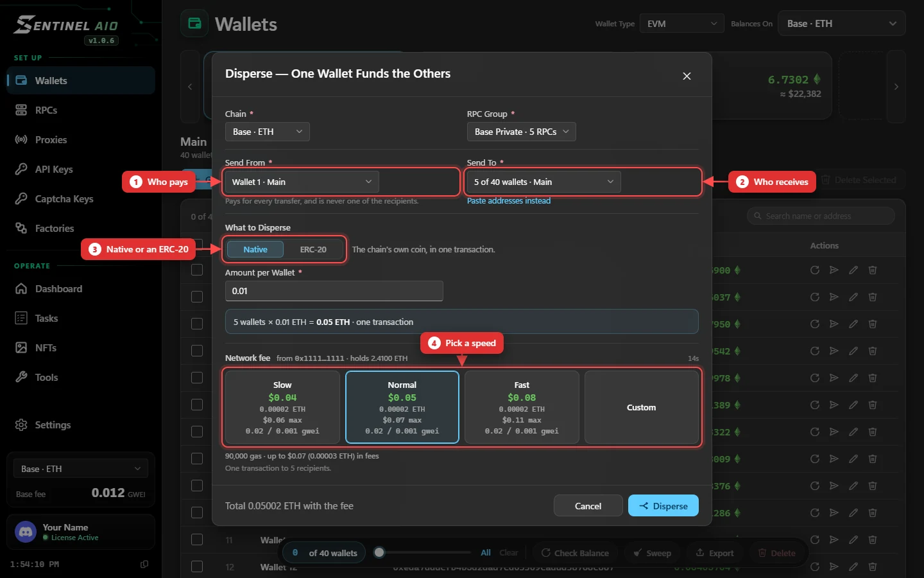924x578 pixels.
Task: Click edit pencil for balance ending 322
Action: (853, 432)
